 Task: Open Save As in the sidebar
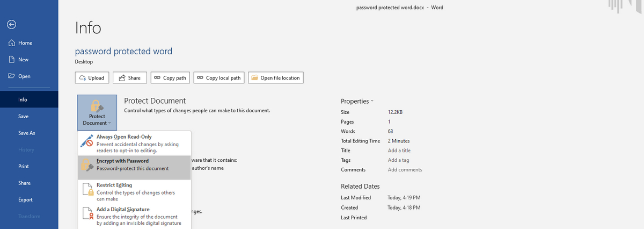click(x=29, y=133)
